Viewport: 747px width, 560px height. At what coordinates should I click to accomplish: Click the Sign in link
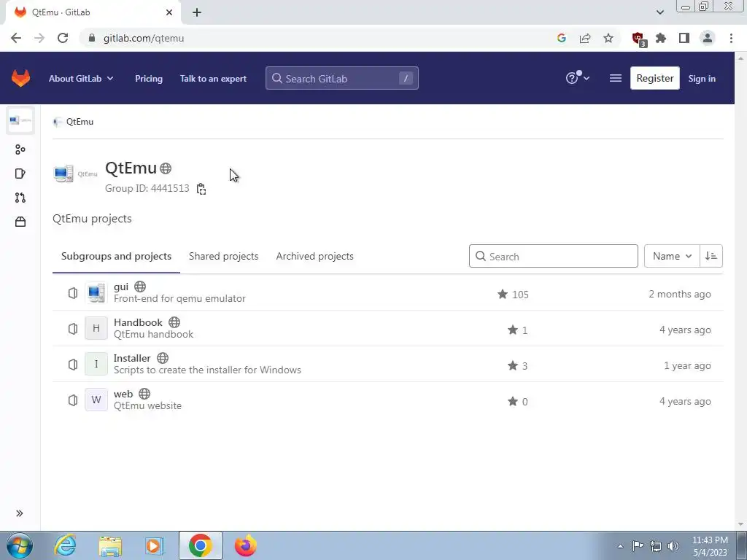click(x=702, y=79)
